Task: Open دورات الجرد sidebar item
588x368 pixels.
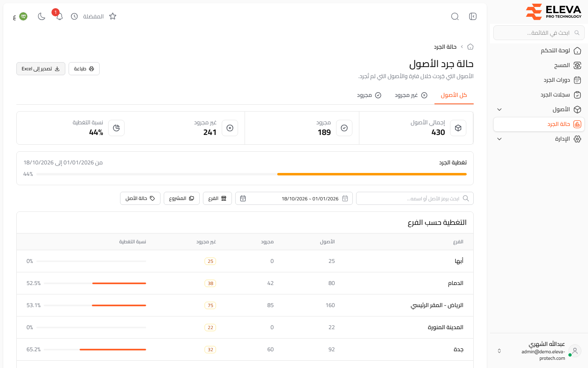Action: pos(539,80)
